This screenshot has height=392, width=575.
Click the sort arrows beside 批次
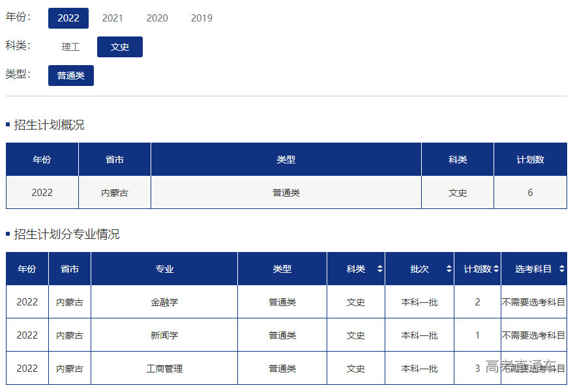pyautogui.click(x=449, y=269)
